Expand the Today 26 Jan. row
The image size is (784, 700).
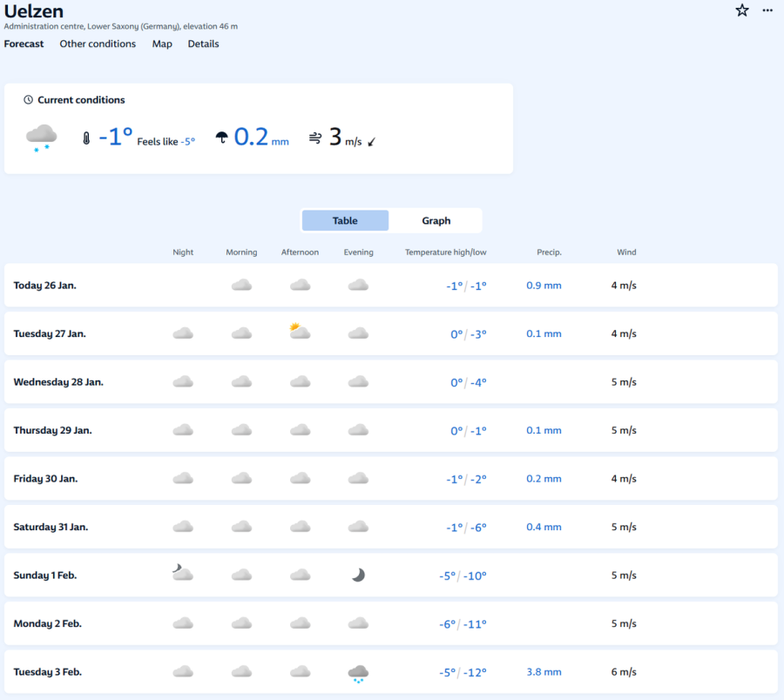[390, 286]
